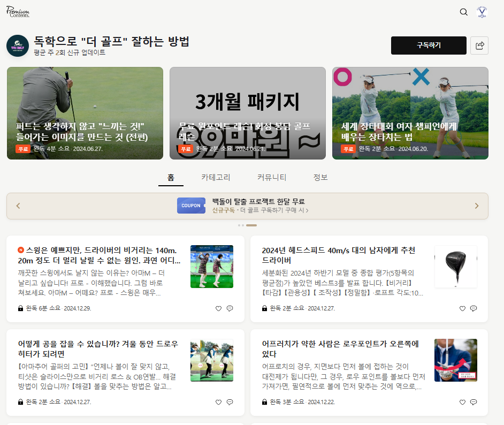Open the putting article banner card
Image resolution: width=504 pixels, height=425 pixels.
(x=85, y=113)
